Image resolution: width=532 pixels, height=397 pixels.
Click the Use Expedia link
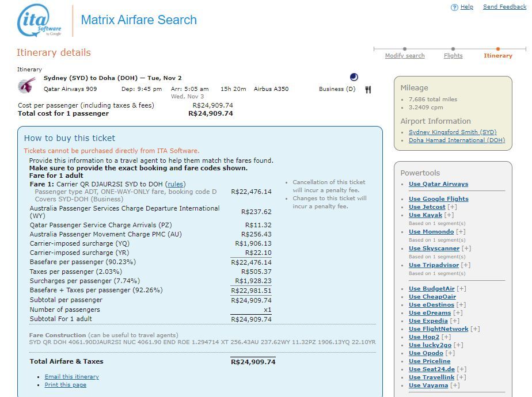428,320
